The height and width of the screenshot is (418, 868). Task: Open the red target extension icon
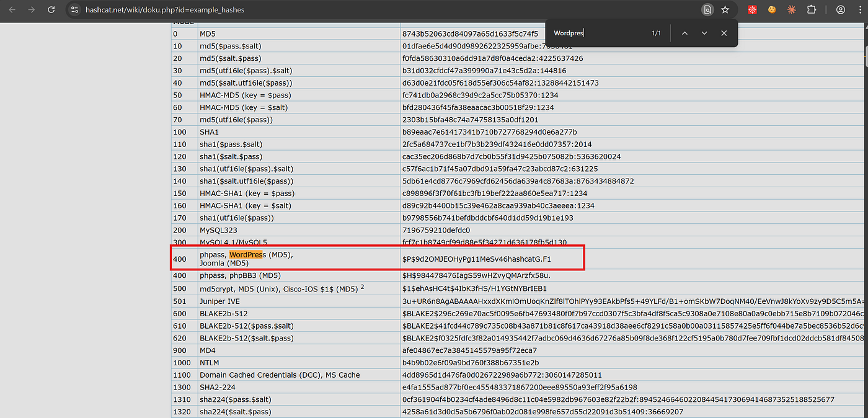tap(752, 10)
